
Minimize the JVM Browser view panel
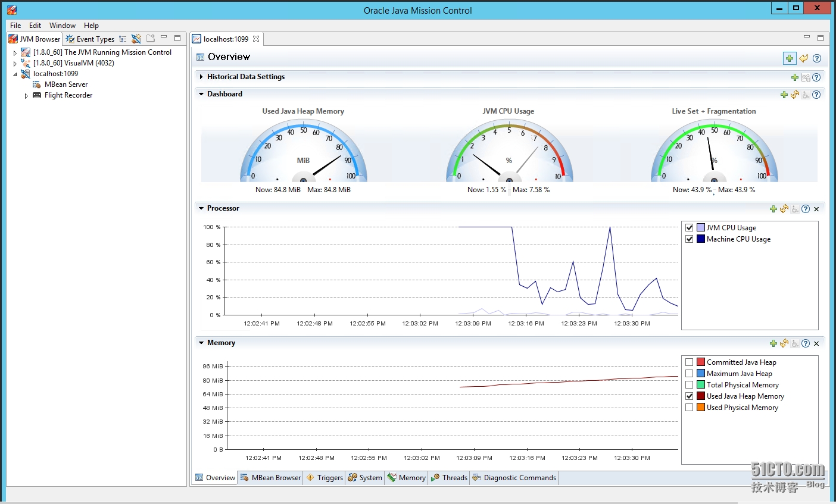tap(164, 37)
